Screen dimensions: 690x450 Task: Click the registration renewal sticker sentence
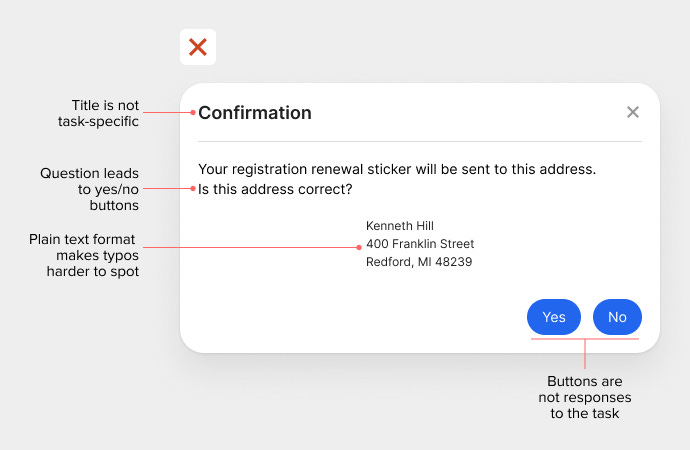(397, 169)
